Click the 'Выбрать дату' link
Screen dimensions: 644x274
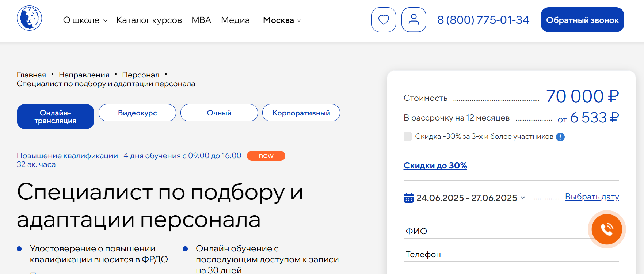pos(592,197)
